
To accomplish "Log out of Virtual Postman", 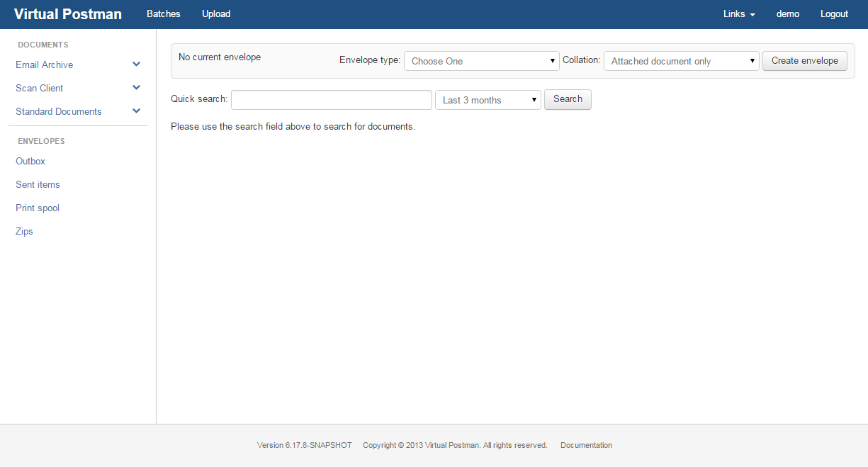I will click(834, 13).
